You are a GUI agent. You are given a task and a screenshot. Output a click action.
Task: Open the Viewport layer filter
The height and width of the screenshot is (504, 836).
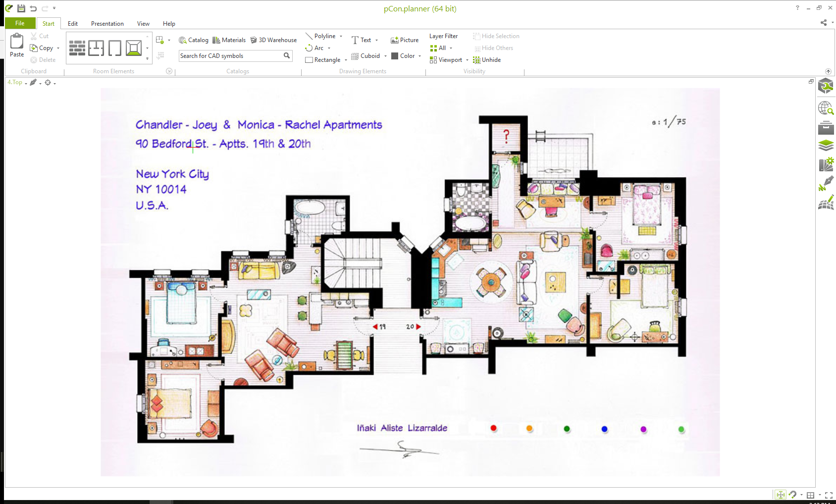449,60
